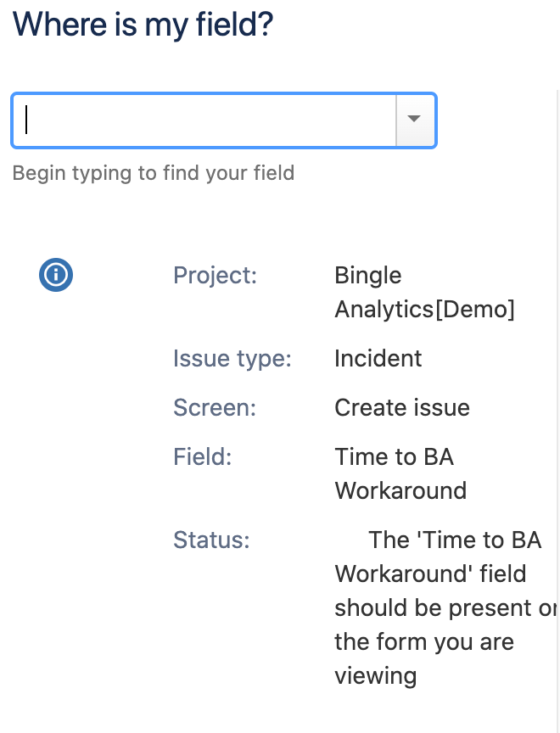Click the Create issue screen value
Viewport: 560px width, 733px height.
pos(402,407)
